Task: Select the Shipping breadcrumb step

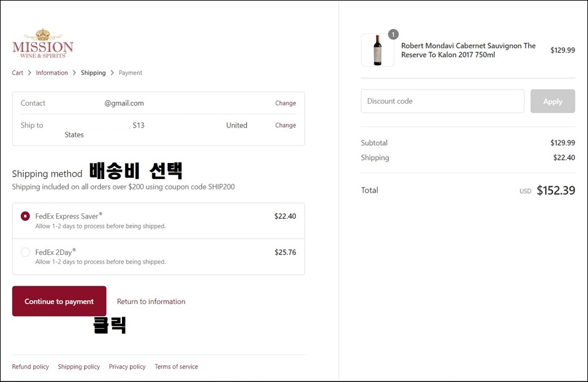Action: click(x=93, y=73)
